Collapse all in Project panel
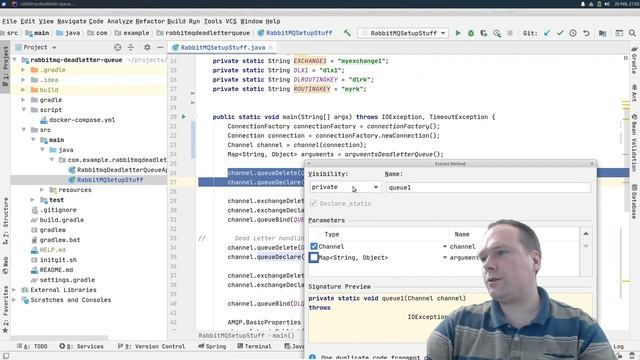Viewport: 640px width, 360px height. pos(131,47)
